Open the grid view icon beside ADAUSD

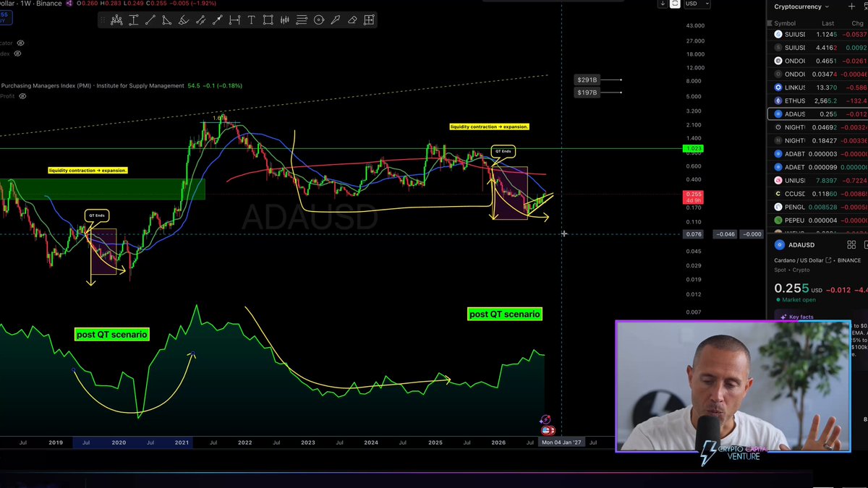point(851,245)
